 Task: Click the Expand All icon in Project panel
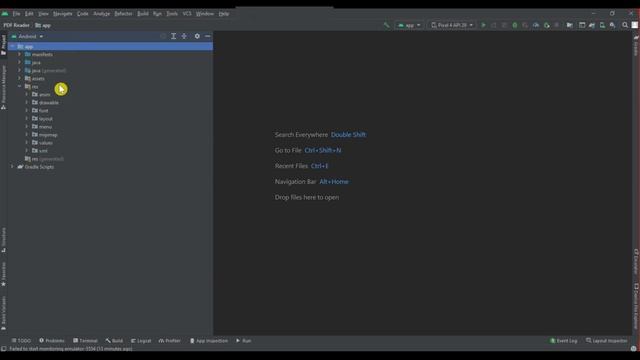pos(173,36)
